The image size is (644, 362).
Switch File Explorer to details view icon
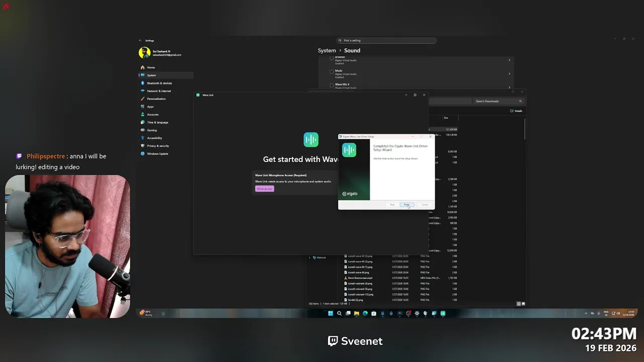(x=519, y=304)
